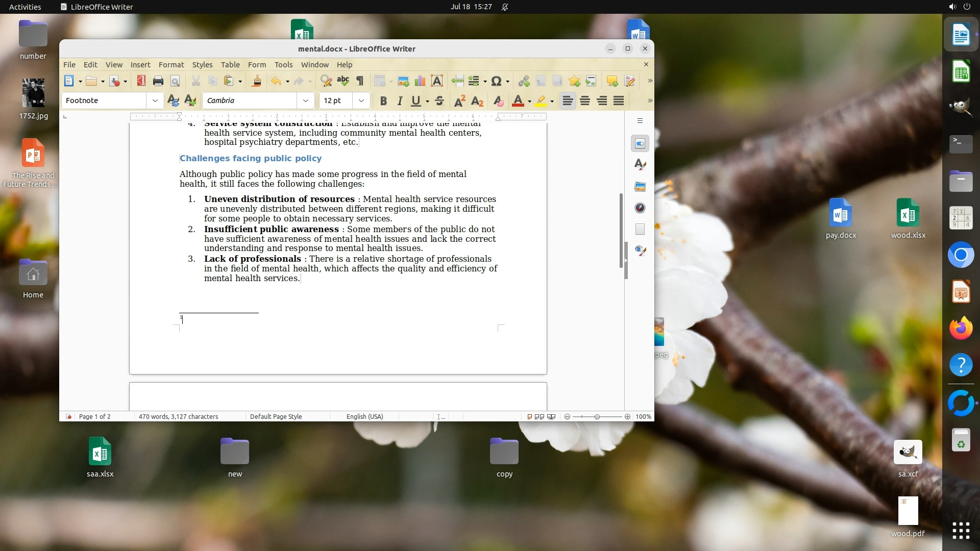The image size is (980, 551).
Task: Expand the Cambria font name dropdown
Action: click(305, 101)
